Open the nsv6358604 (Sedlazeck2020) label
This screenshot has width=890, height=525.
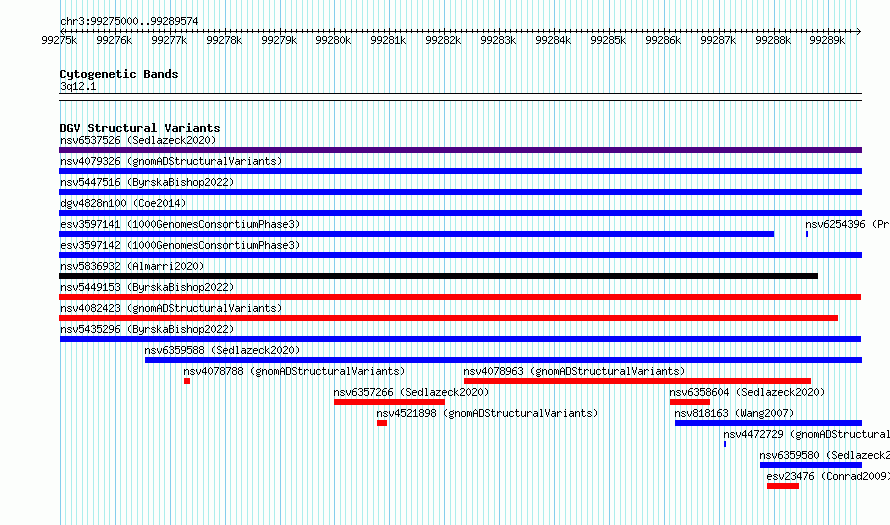[x=747, y=392]
